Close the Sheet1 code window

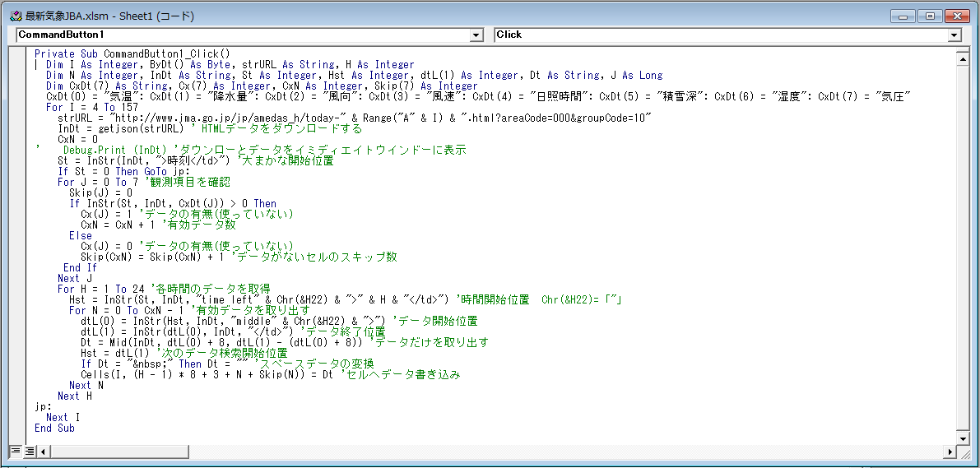click(957, 16)
